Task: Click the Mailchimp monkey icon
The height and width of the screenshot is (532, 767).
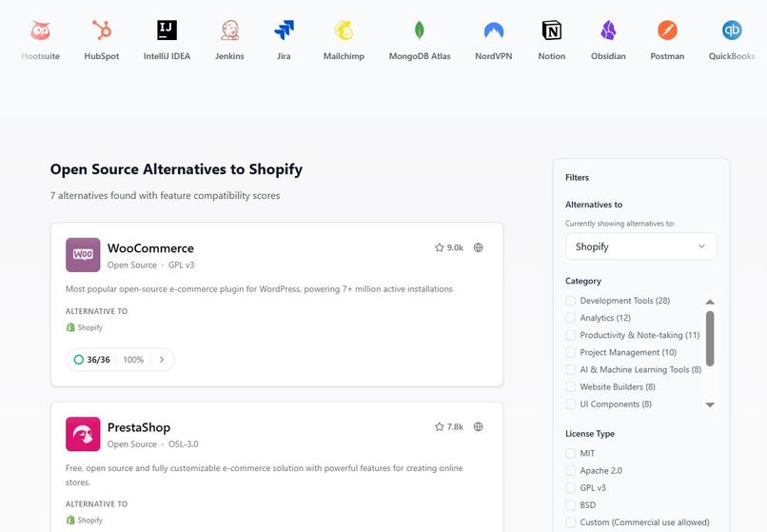Action: [344, 30]
